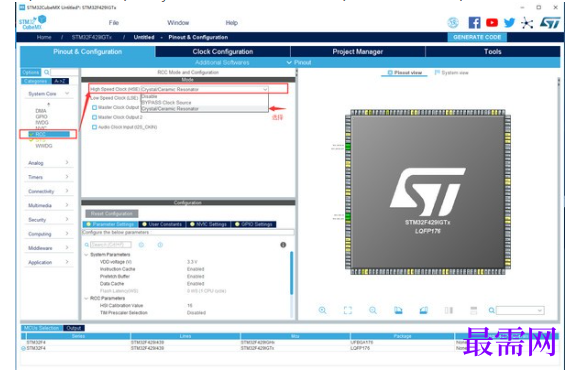Expand the Application category
The image size is (575, 373).
pyautogui.click(x=67, y=262)
